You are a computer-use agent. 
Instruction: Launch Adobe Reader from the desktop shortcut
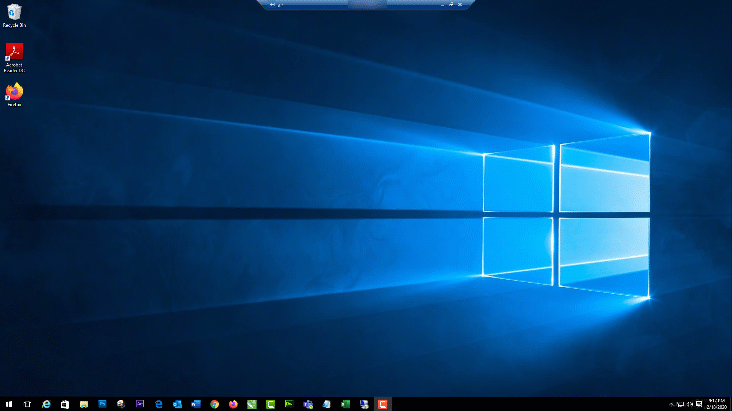point(14,57)
